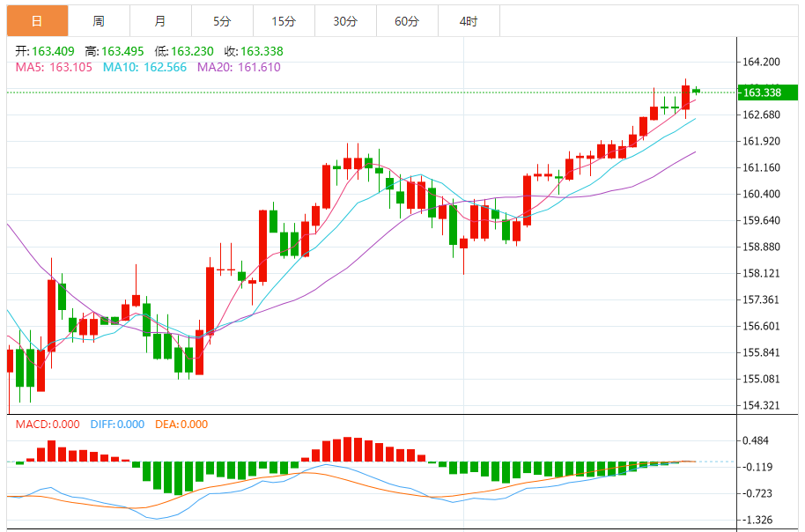
Task: Click the 161.920 price axis label
Action: coord(762,141)
